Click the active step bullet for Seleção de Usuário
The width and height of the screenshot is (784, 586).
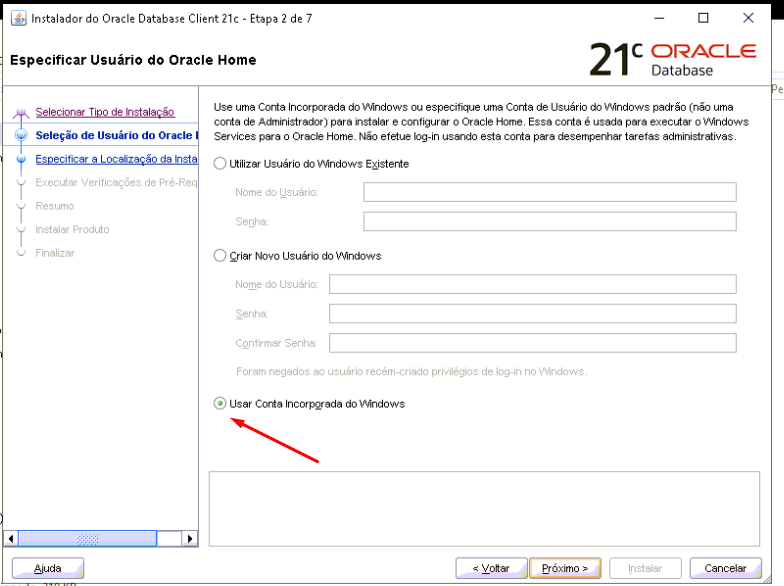click(x=21, y=135)
